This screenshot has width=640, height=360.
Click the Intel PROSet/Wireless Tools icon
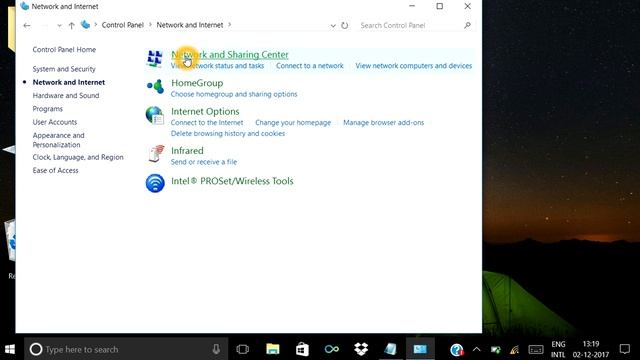(x=155, y=183)
